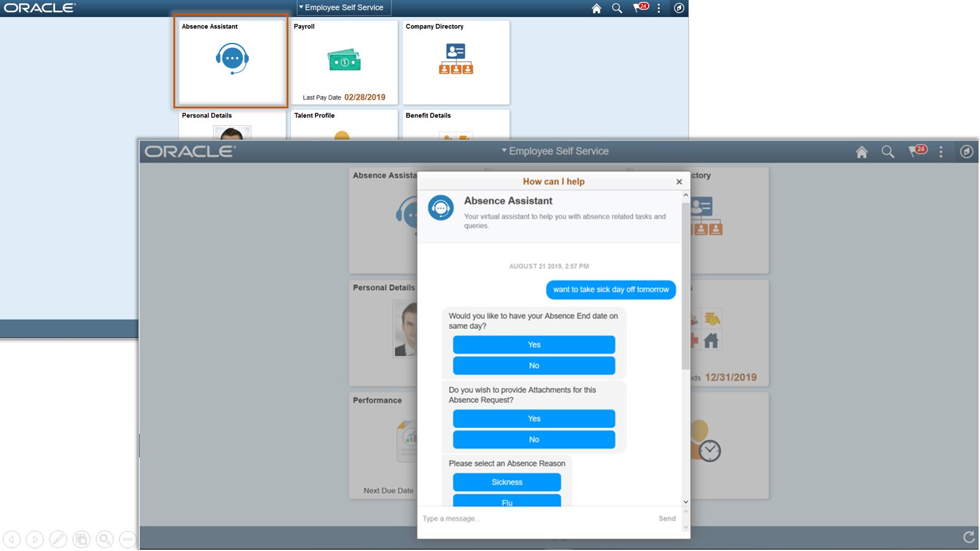
Task: Open NavBar compass in background window header
Action: point(679,8)
